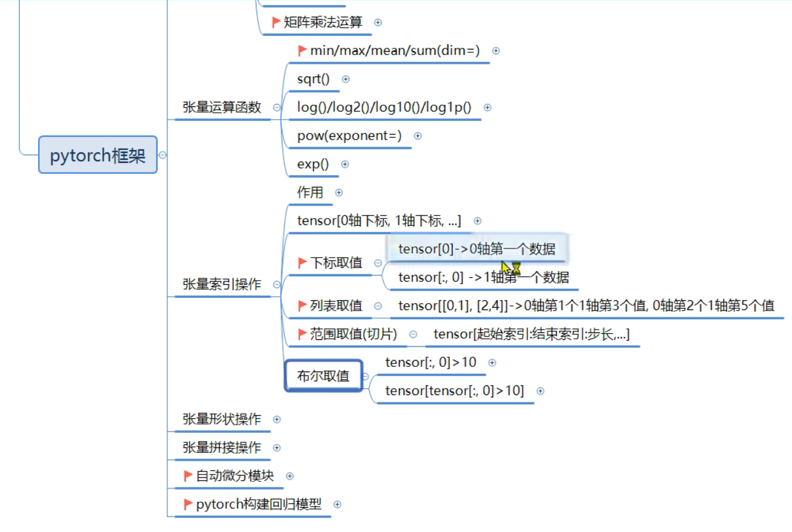The height and width of the screenshot is (532, 792).
Task: Select the tensor[tensor[:, 0]>10] topic
Action: click(x=454, y=391)
